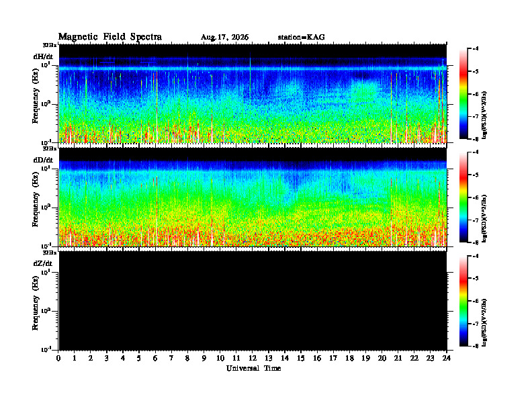The height and width of the screenshot is (411, 532).
Task: Click the Universal Time axis title
Action: pyautogui.click(x=253, y=368)
